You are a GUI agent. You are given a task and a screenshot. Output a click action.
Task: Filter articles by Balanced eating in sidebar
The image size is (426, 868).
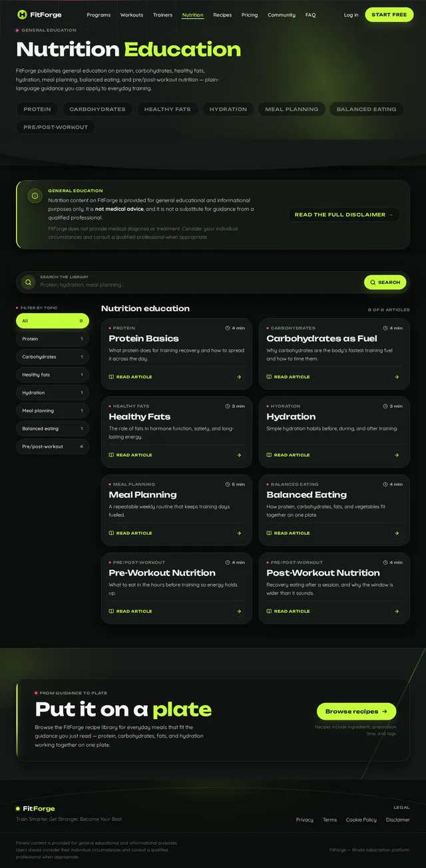pos(53,428)
